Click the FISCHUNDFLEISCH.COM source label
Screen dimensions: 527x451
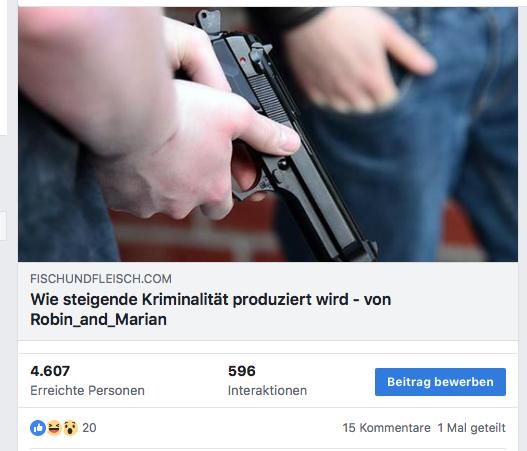101,279
